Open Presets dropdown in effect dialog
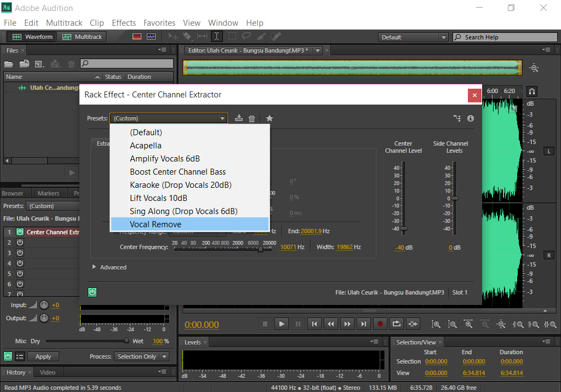 point(169,118)
